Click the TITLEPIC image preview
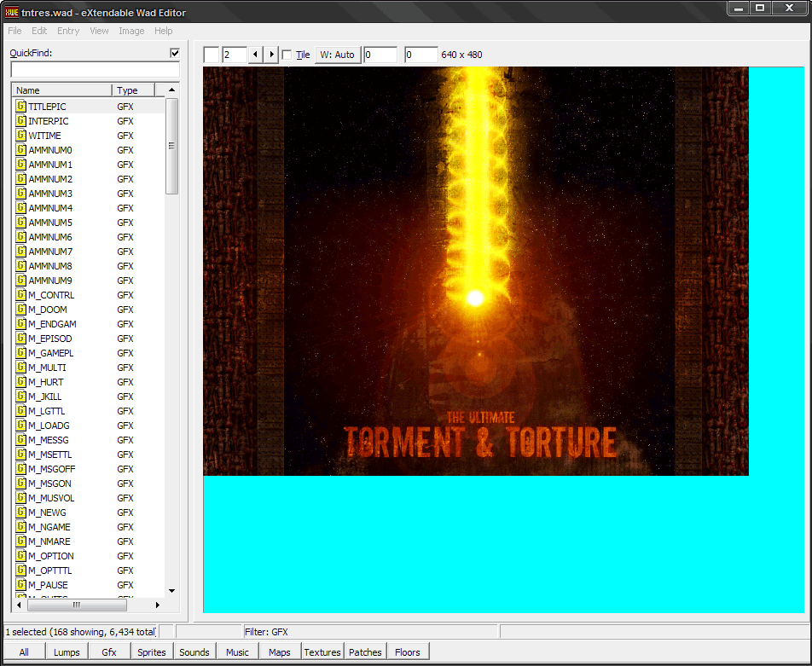 [476, 271]
